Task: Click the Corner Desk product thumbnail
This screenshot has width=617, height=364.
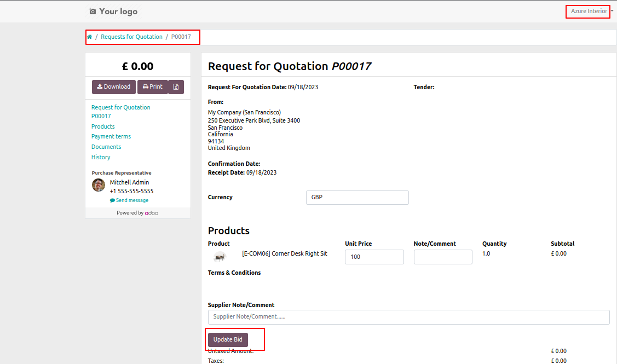Action: coord(220,257)
